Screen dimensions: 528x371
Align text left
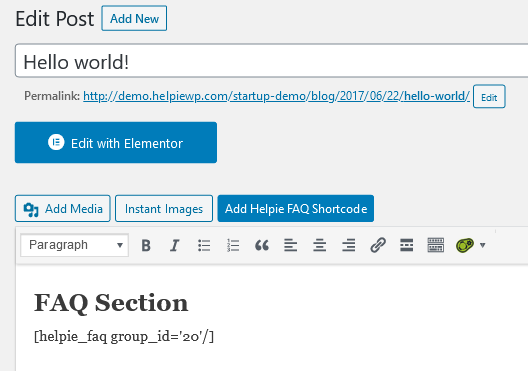pyautogui.click(x=291, y=245)
